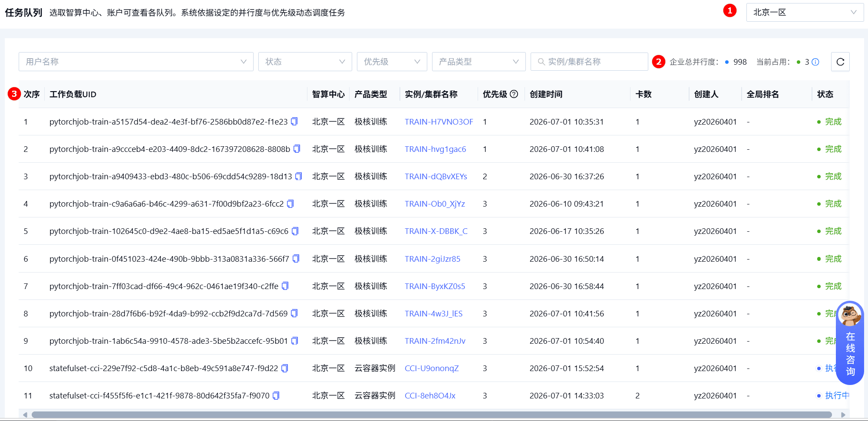This screenshot has height=421, width=868.
Task: Copy UID ending in c69c6
Action: click(295, 231)
